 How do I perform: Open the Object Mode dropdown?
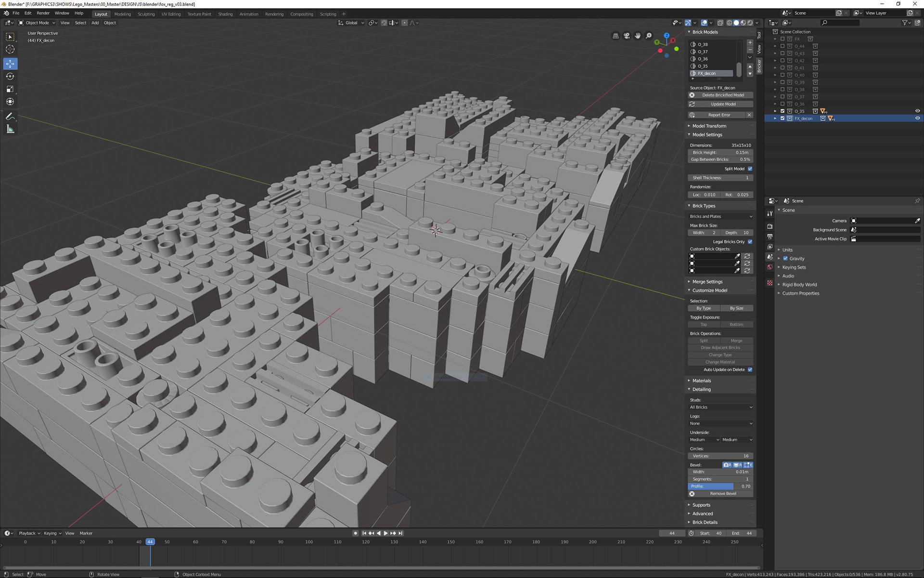coord(37,23)
